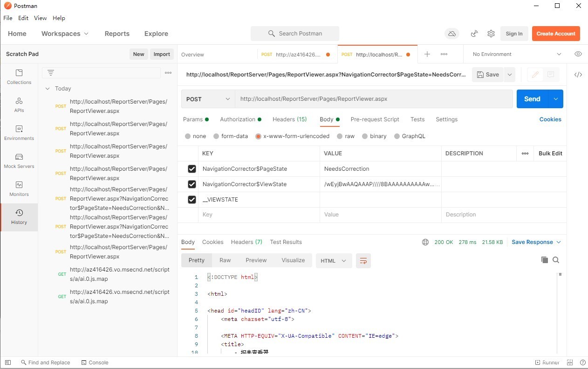Toggle line wrap icon in response

[x=363, y=261]
